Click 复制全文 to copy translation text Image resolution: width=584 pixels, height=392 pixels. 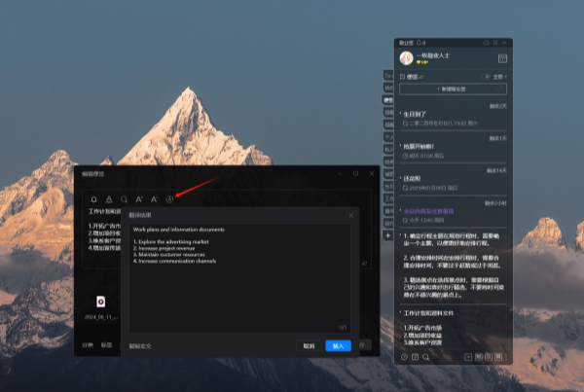point(142,345)
